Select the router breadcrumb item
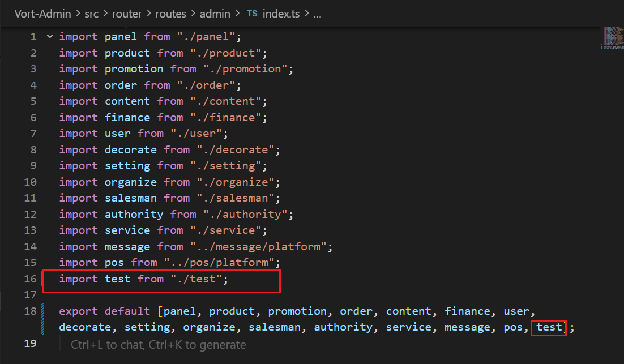Screen dimensions: 624x364 pyautogui.click(x=131, y=14)
